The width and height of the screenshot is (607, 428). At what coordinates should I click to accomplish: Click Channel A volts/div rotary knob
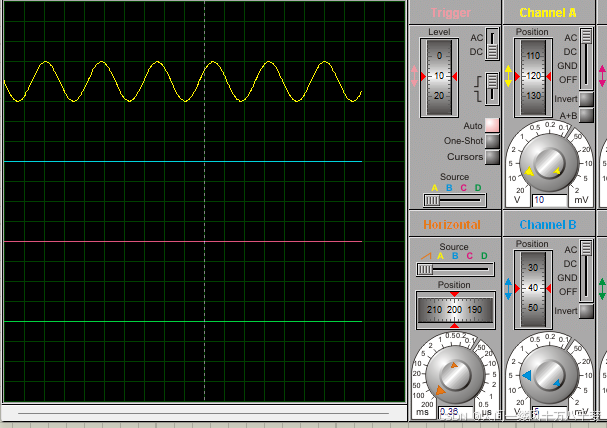coord(549,163)
